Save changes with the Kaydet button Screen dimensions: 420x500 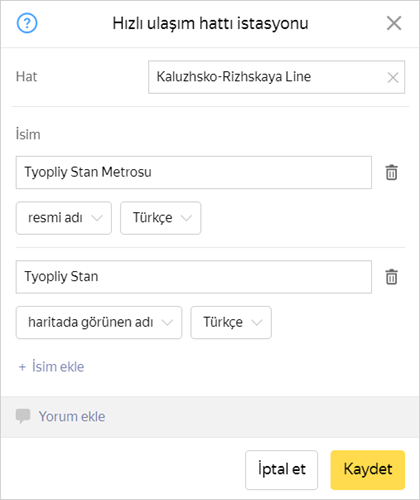(x=368, y=470)
